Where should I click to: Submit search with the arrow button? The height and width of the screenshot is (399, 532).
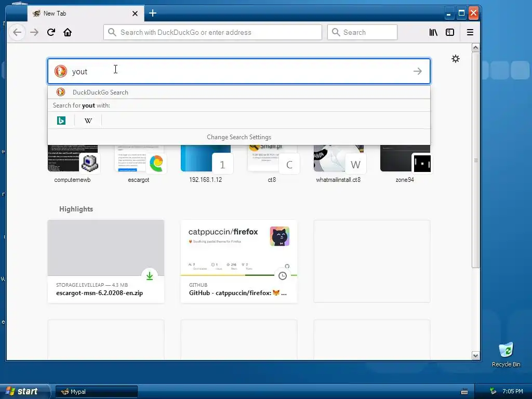[x=418, y=71]
